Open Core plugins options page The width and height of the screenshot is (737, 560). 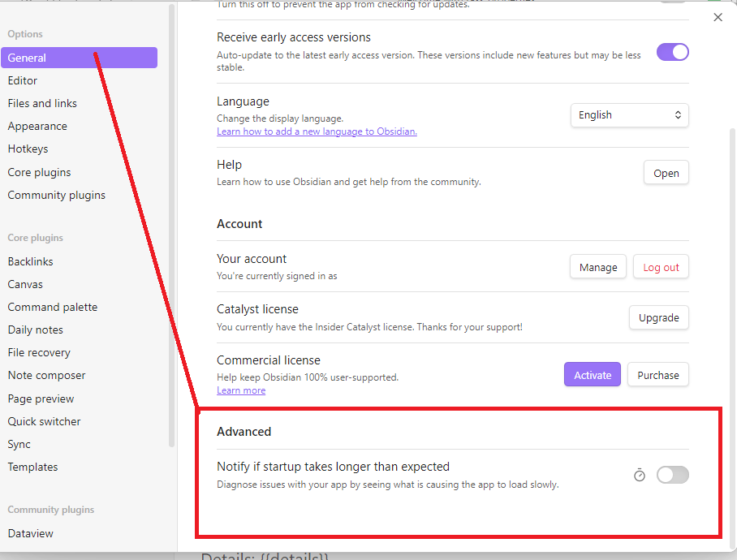[x=40, y=172]
